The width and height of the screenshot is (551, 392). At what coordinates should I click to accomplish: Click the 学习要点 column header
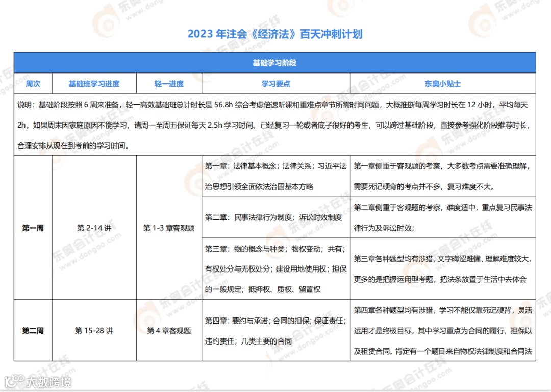click(x=276, y=84)
